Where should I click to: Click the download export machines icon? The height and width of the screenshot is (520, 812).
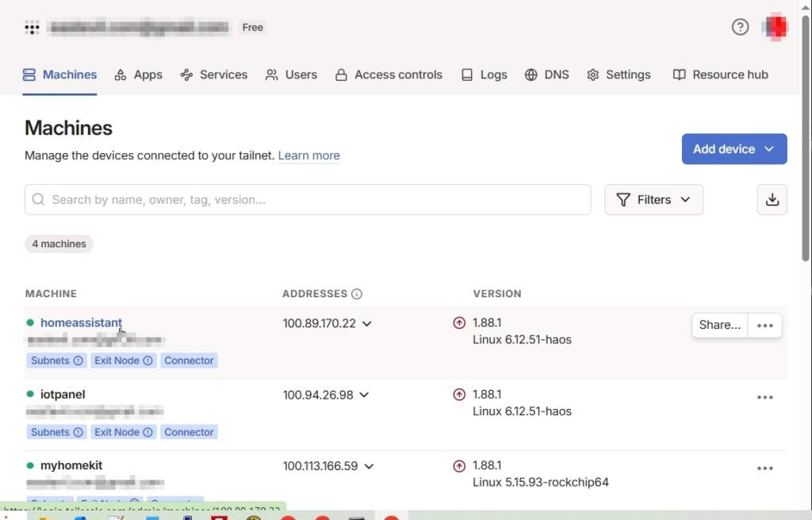772,200
